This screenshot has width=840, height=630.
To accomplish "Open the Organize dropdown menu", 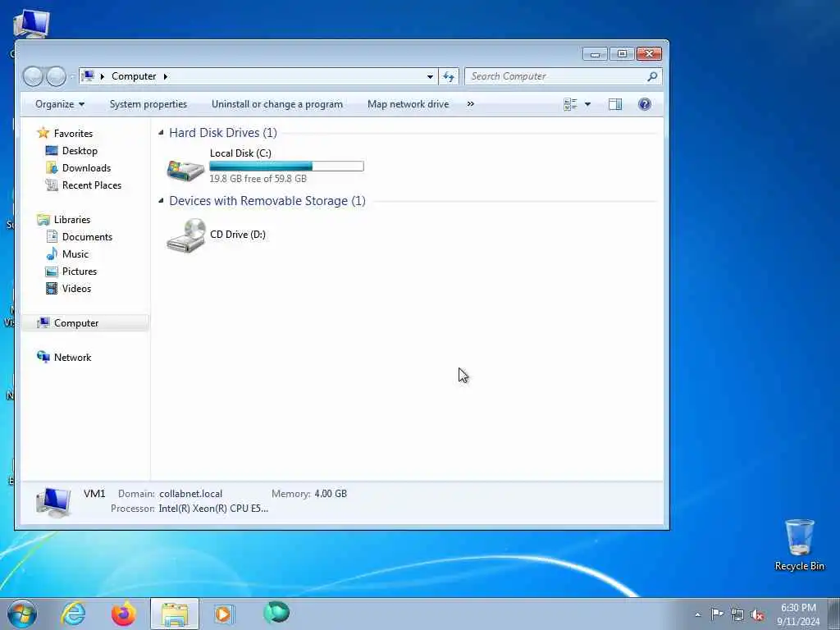I will coord(59,104).
